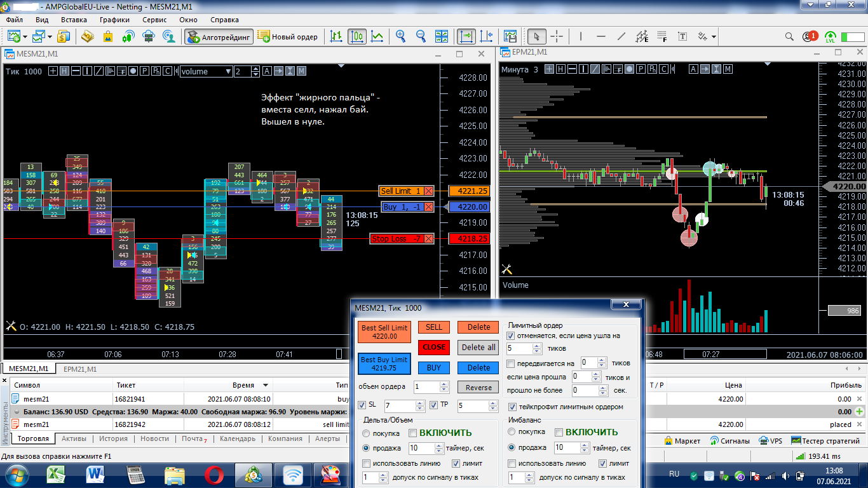This screenshot has height=488, width=868.
Task: Tile chart windows using the grid icon
Action: tap(441, 37)
